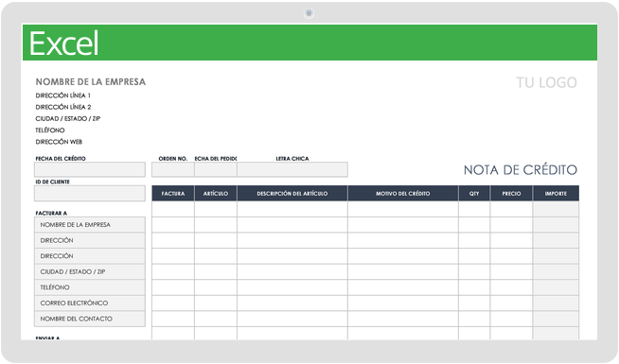619x364 pixels.
Task: Click second DIRECCIÓN field under FACTURAR A
Action: pos(90,256)
